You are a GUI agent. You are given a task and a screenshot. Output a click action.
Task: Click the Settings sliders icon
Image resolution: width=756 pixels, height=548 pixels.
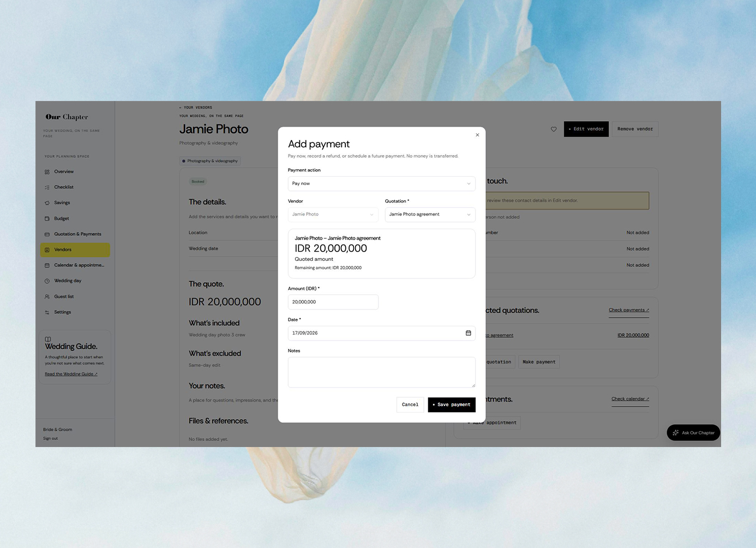point(47,312)
